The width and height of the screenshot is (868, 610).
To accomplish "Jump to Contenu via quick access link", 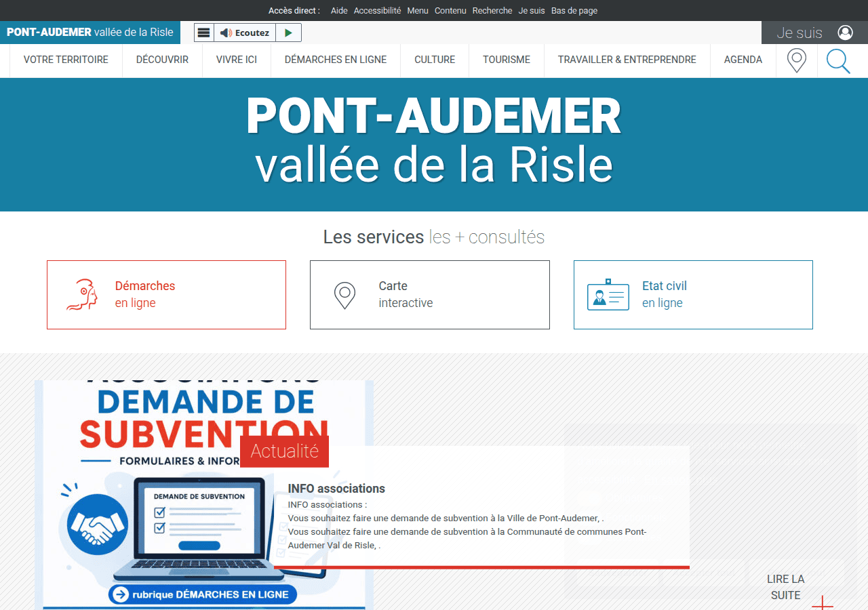I will (x=450, y=11).
